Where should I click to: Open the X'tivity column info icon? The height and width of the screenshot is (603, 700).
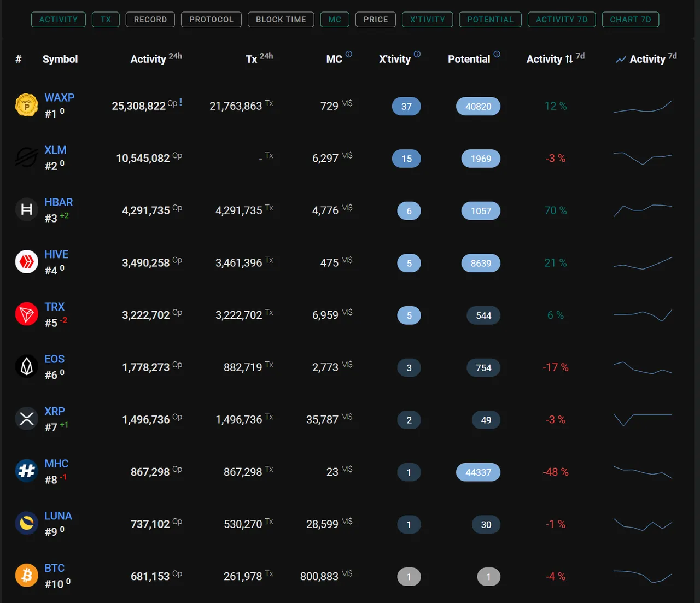[417, 54]
